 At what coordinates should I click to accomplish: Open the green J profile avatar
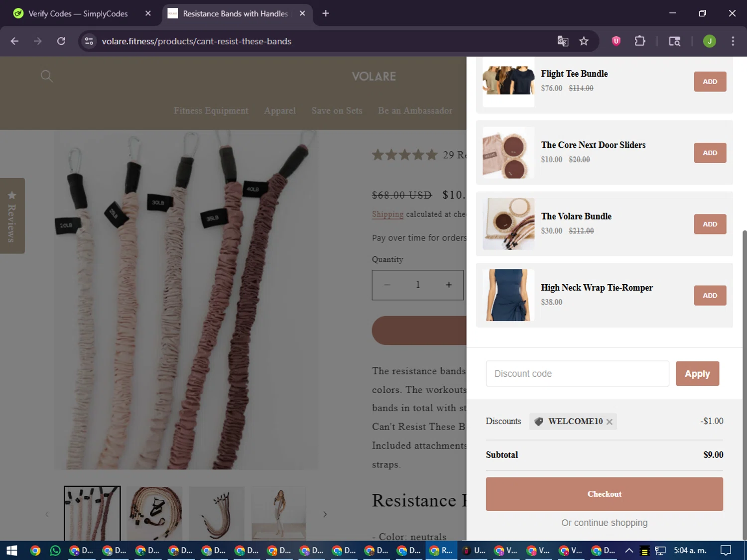pos(709,41)
